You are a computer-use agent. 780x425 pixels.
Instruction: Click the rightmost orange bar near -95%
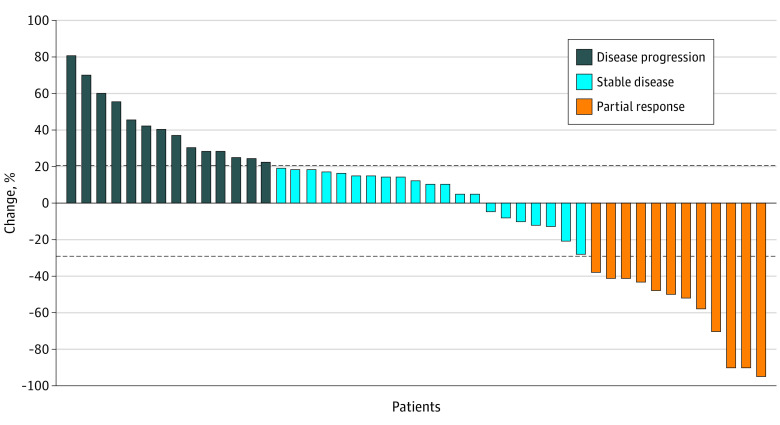[761, 289]
